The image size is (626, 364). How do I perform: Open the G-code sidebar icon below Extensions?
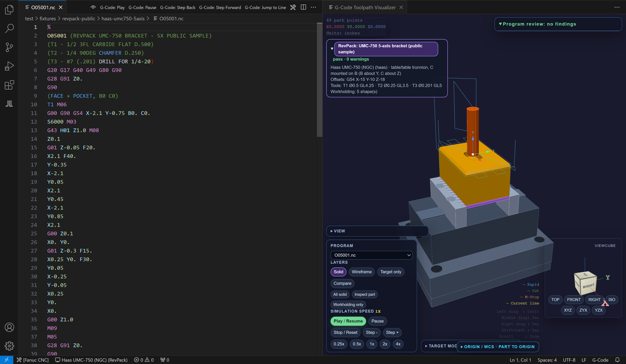click(9, 104)
